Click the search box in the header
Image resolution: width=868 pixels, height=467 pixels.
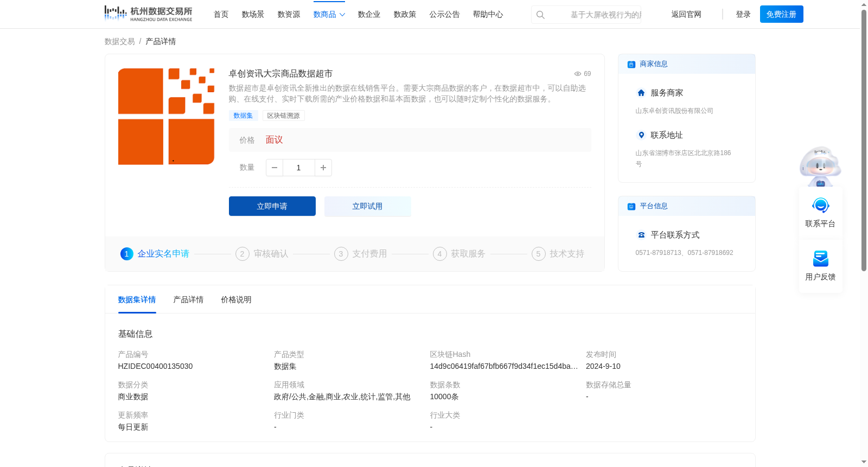586,15
